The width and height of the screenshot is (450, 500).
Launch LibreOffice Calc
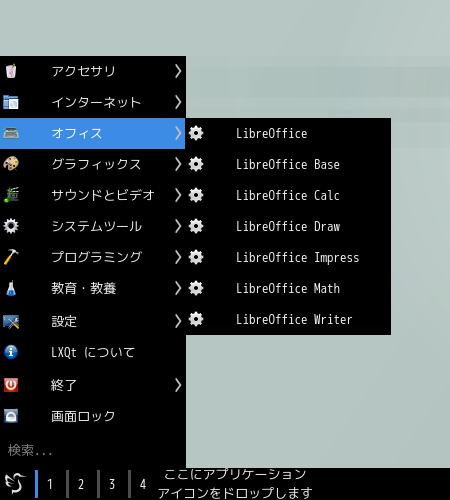click(288, 195)
